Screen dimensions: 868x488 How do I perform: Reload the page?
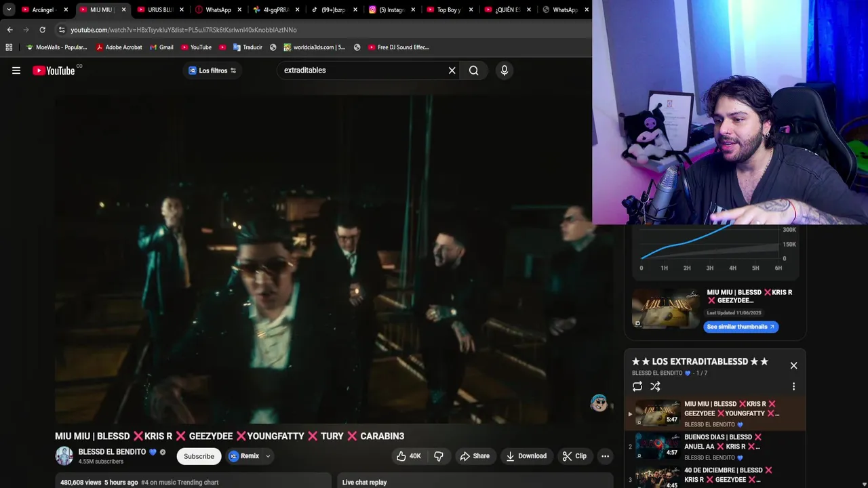[42, 30]
